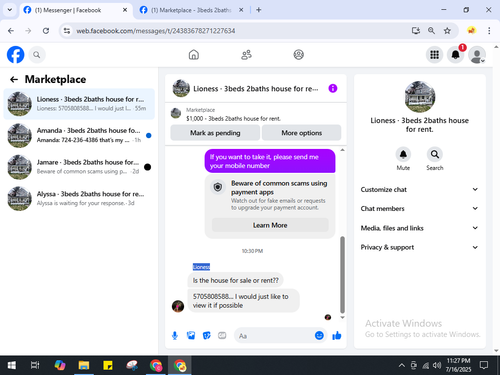Image resolution: width=500 pixels, height=375 pixels.
Task: Click Mark as pending button
Action: pos(215,133)
